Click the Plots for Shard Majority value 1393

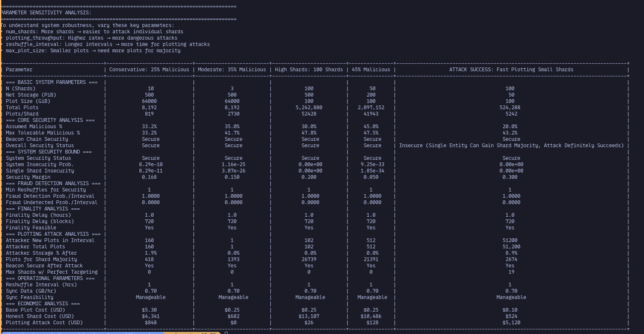click(234, 259)
